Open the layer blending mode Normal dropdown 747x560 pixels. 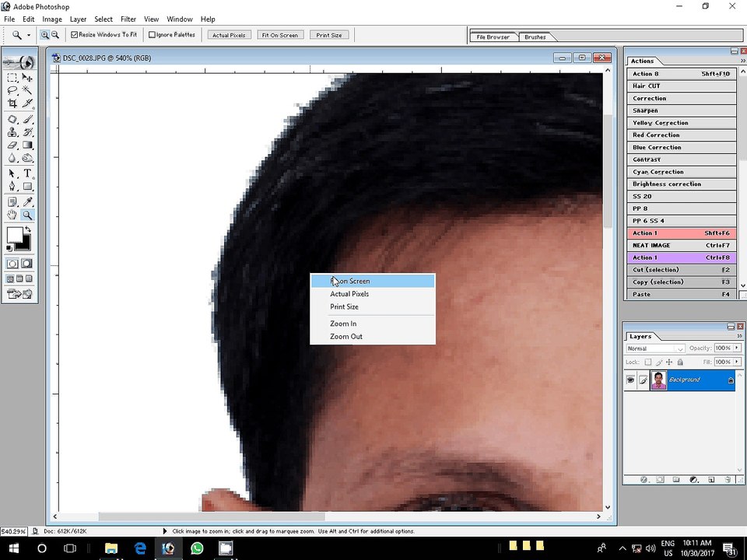tap(655, 348)
